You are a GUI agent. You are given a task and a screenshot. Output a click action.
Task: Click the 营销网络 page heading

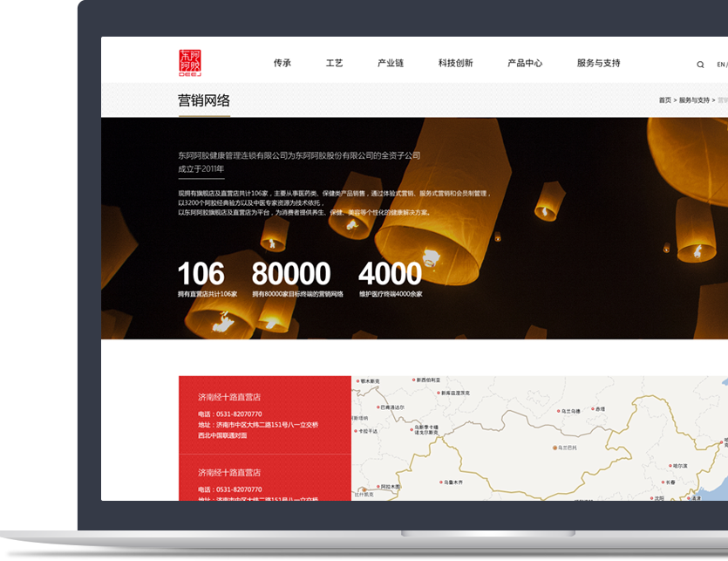[x=204, y=100]
